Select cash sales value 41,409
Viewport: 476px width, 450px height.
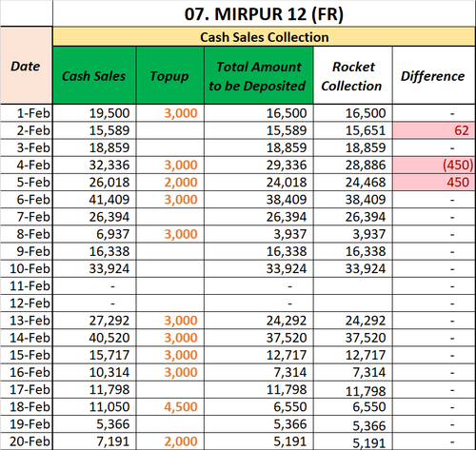94,200
